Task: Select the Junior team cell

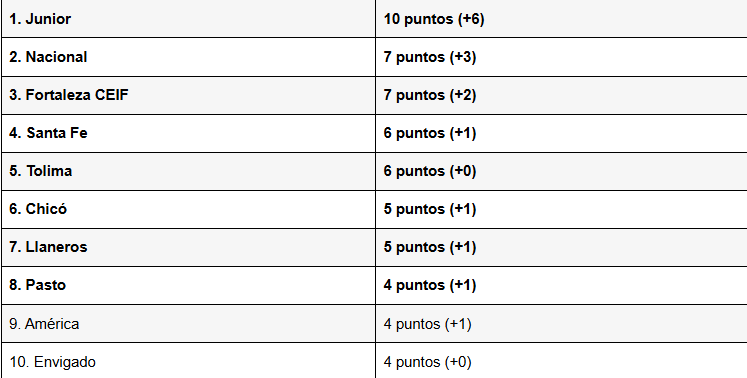Action: [x=189, y=19]
